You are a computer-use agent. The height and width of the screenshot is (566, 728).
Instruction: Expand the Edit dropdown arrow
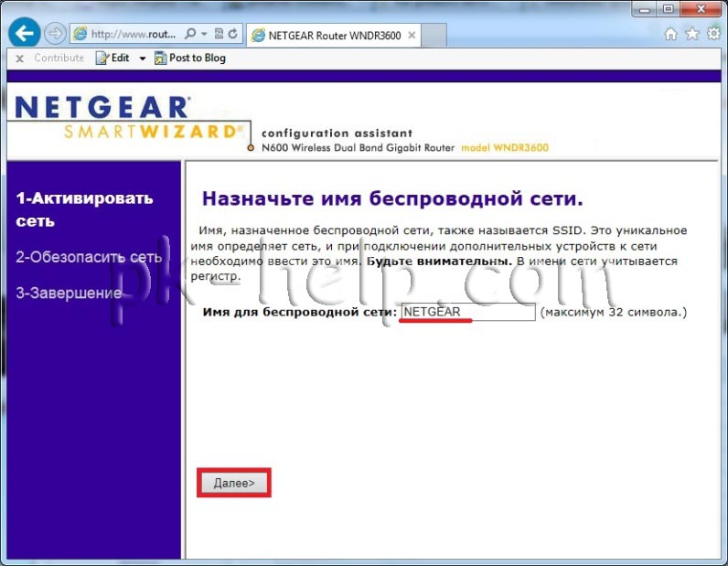pyautogui.click(x=143, y=59)
